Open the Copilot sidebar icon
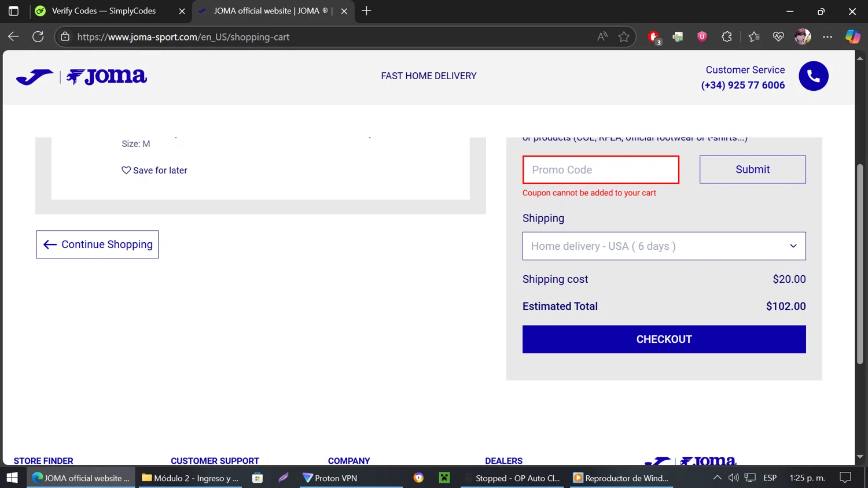Viewport: 868px width, 488px height. click(852, 36)
